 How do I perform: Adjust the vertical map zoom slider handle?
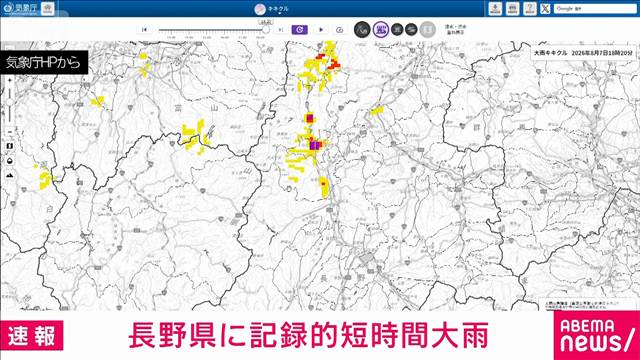(10, 101)
